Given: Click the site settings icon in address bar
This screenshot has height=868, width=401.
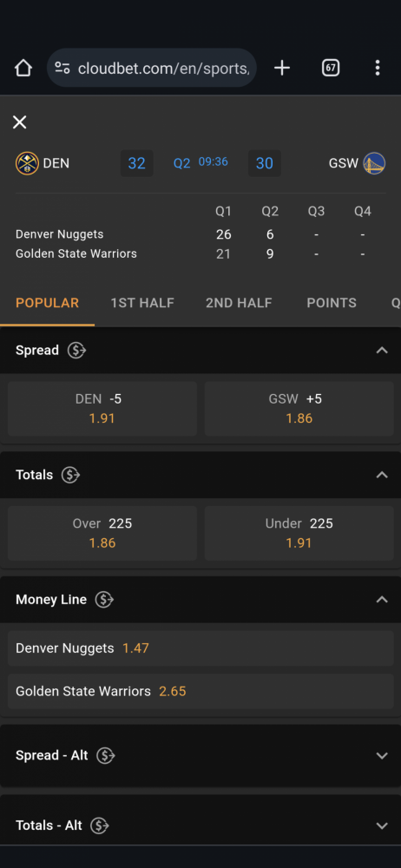Looking at the screenshot, I should coord(62,68).
